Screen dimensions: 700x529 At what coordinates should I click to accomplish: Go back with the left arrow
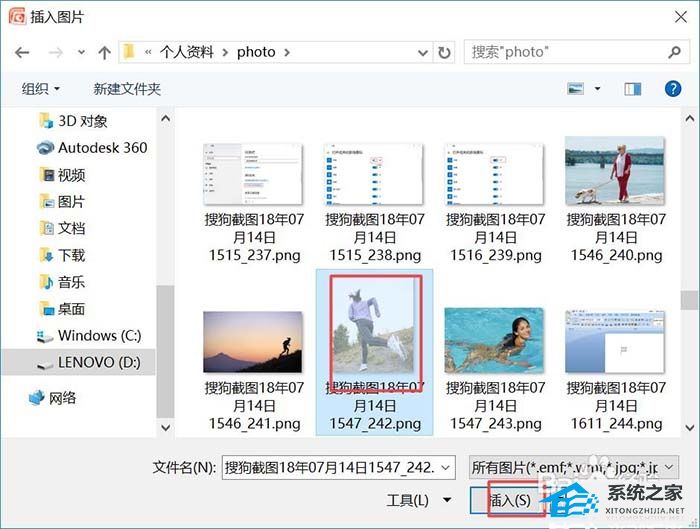pyautogui.click(x=22, y=53)
